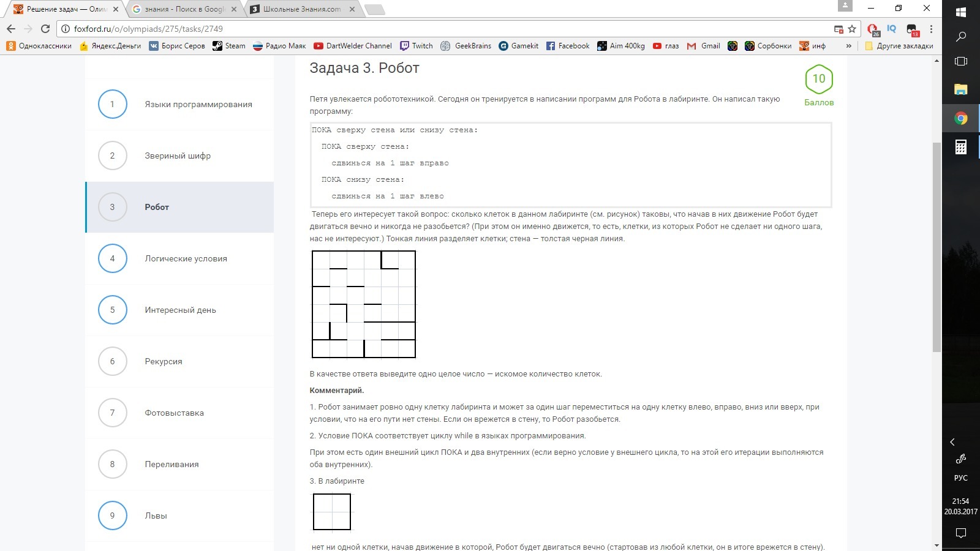
Task: Close the 'знания - Поиск в Google' tab
Action: point(234,9)
